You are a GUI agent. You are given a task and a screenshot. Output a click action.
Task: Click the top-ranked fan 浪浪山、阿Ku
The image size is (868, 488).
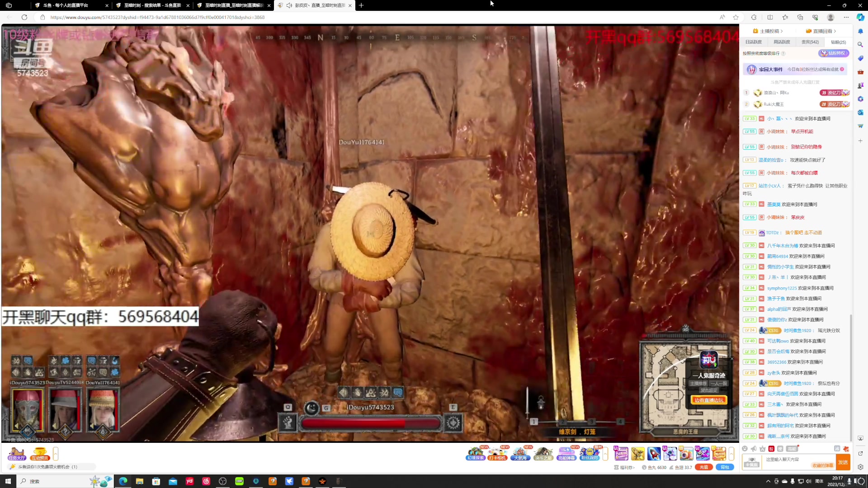[776, 93]
